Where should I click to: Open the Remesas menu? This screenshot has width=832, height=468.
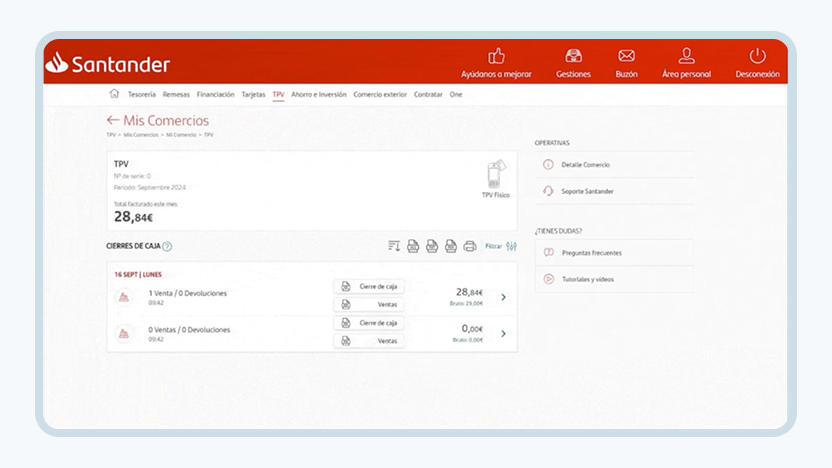[176, 94]
